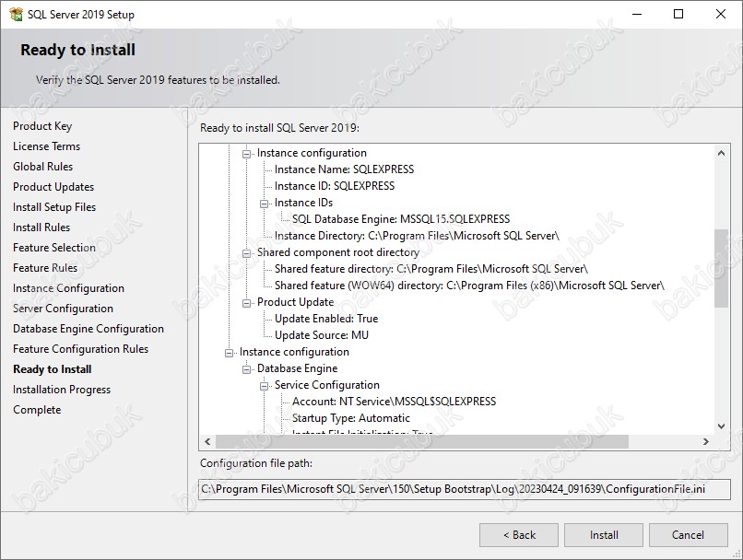Collapse the Instance IDs node via minus box
The image size is (743, 560).
[264, 203]
